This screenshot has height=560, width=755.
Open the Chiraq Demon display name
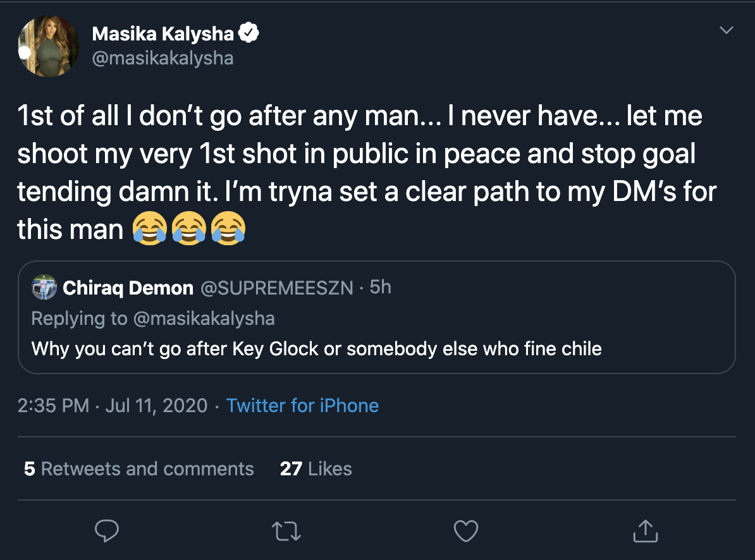(x=128, y=288)
